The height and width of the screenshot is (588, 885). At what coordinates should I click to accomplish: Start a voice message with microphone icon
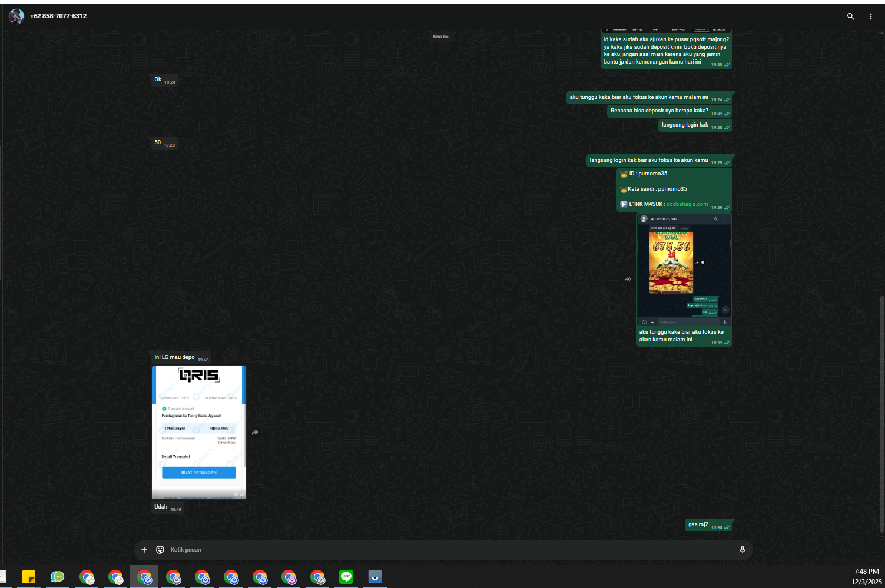(x=742, y=550)
